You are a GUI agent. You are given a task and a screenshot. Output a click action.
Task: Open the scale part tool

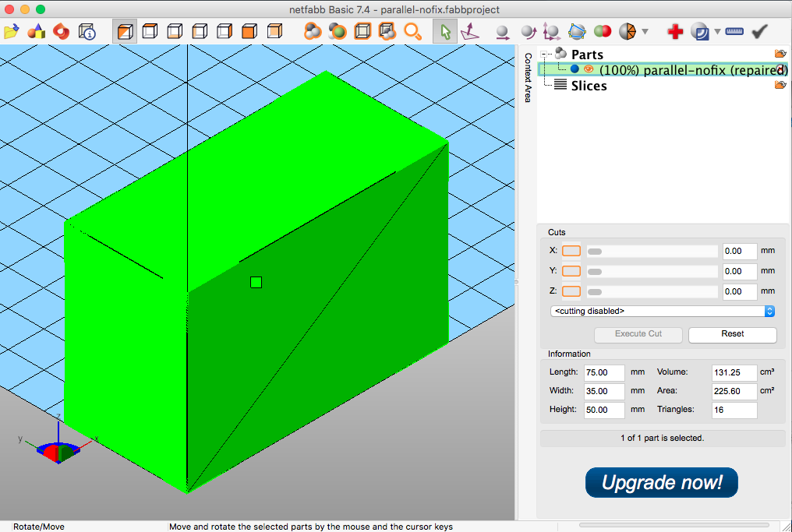552,31
